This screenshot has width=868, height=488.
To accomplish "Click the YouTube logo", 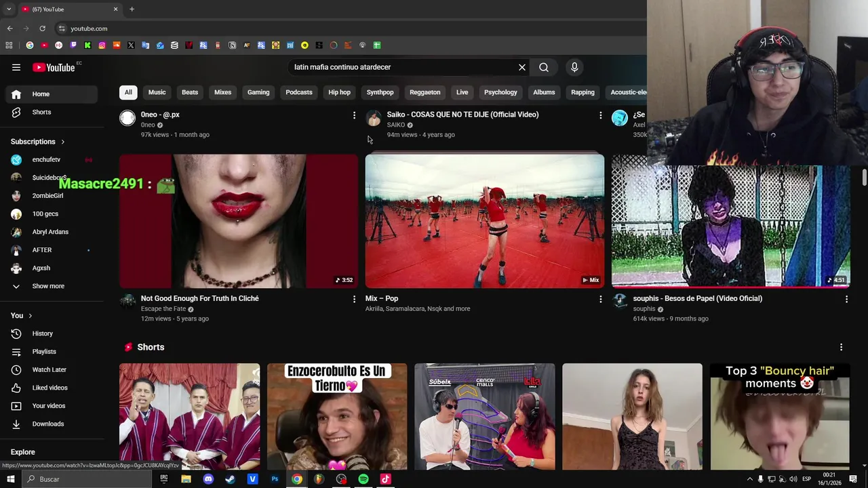I will coord(54,67).
